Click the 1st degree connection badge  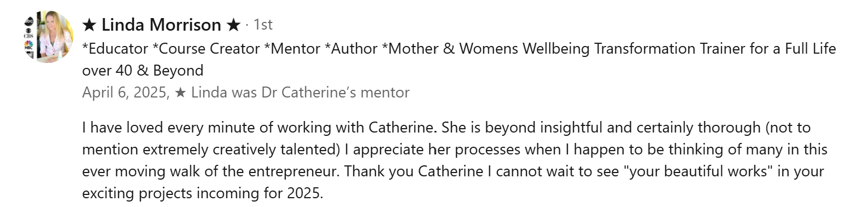pyautogui.click(x=263, y=25)
